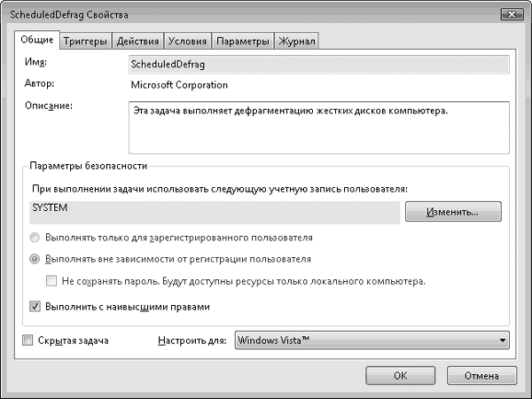Viewport: 532px width, 399px height.
Task: Confirm with the OK button
Action: pos(400,375)
